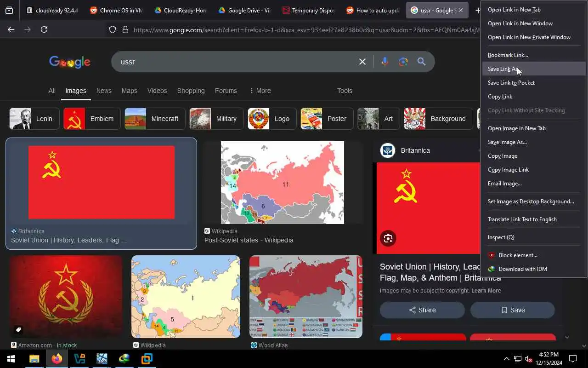Open the Videos results tab
The image size is (588, 368).
pyautogui.click(x=157, y=91)
